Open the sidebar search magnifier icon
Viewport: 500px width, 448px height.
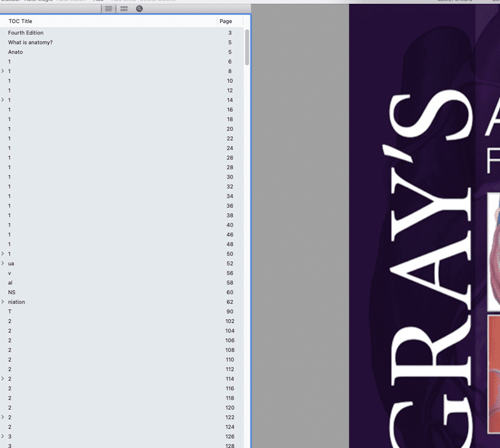click(x=139, y=9)
